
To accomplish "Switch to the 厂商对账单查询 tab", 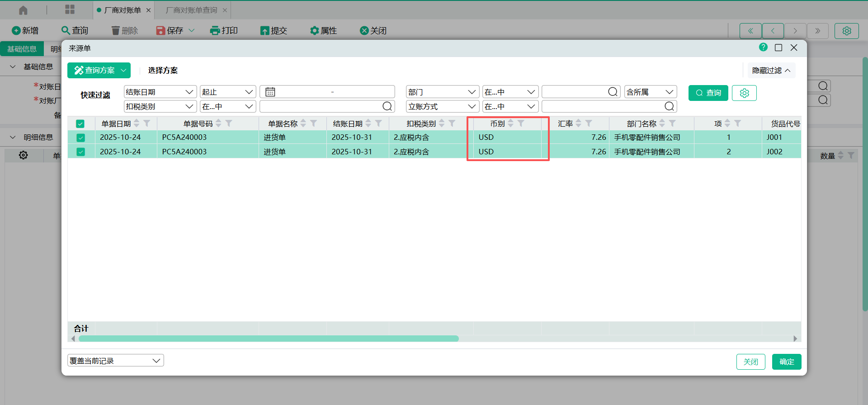I will pyautogui.click(x=191, y=10).
